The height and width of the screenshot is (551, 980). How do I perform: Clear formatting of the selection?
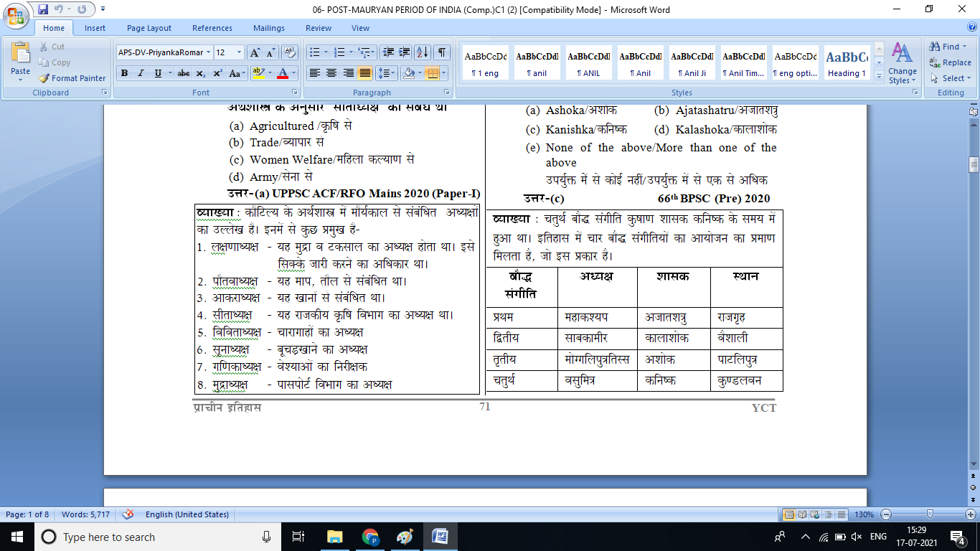click(290, 52)
